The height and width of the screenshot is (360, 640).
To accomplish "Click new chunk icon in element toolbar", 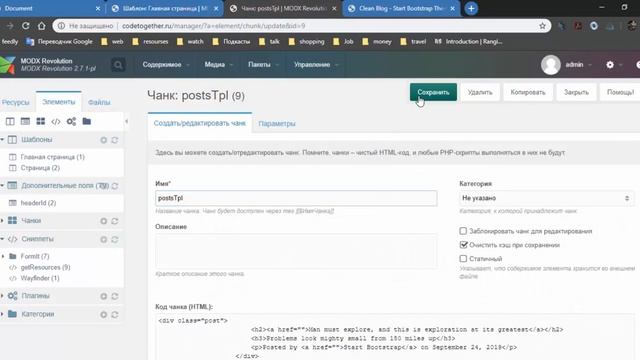I will tap(40, 121).
